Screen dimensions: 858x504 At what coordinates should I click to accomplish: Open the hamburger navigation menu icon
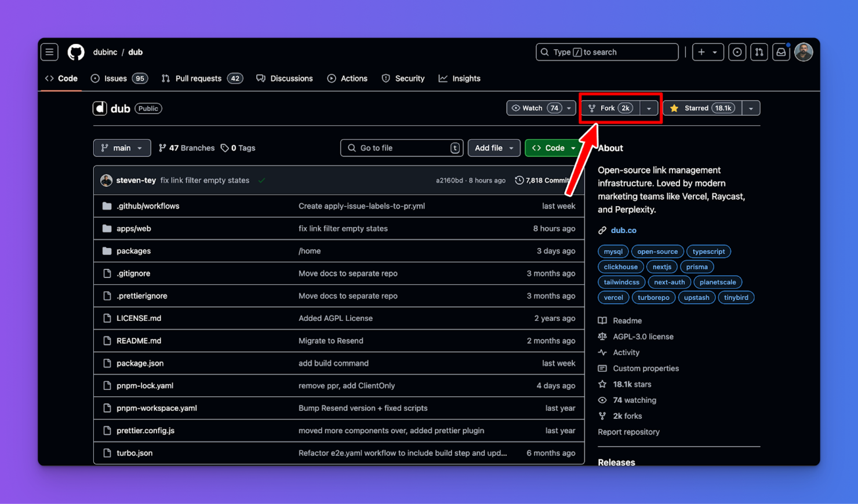[49, 52]
